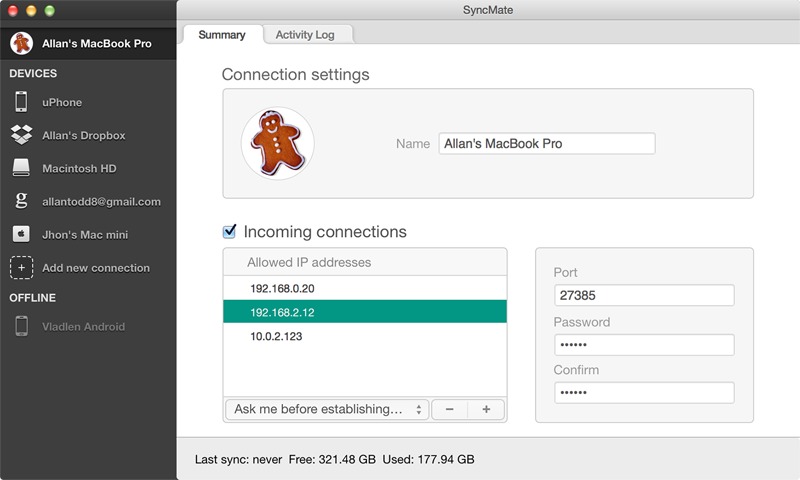Click the Allowed IP addresses column header
This screenshot has width=800, height=480.
(x=365, y=262)
